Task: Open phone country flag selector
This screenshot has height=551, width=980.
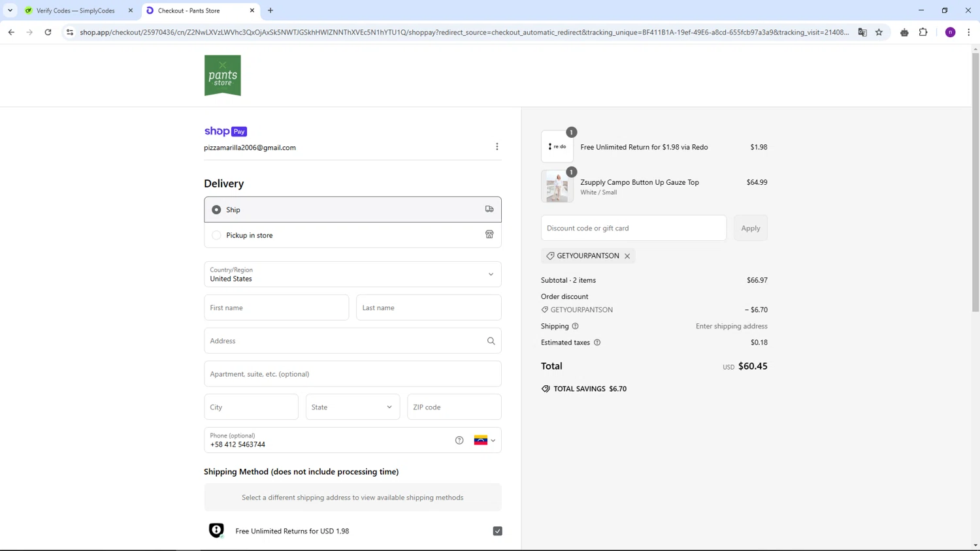Action: 485,441
